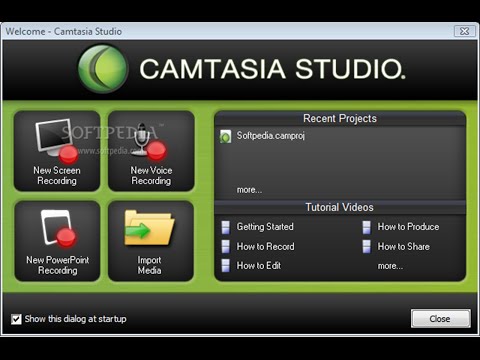Start a New PowerPoint Recording
Viewport: 480px width, 360px height.
point(57,241)
